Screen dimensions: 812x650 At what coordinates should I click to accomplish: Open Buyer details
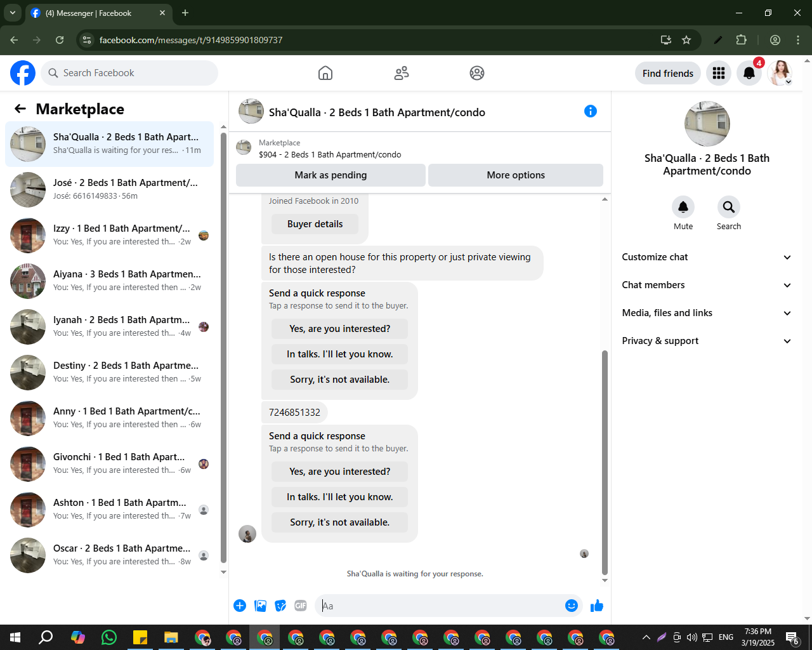(315, 224)
